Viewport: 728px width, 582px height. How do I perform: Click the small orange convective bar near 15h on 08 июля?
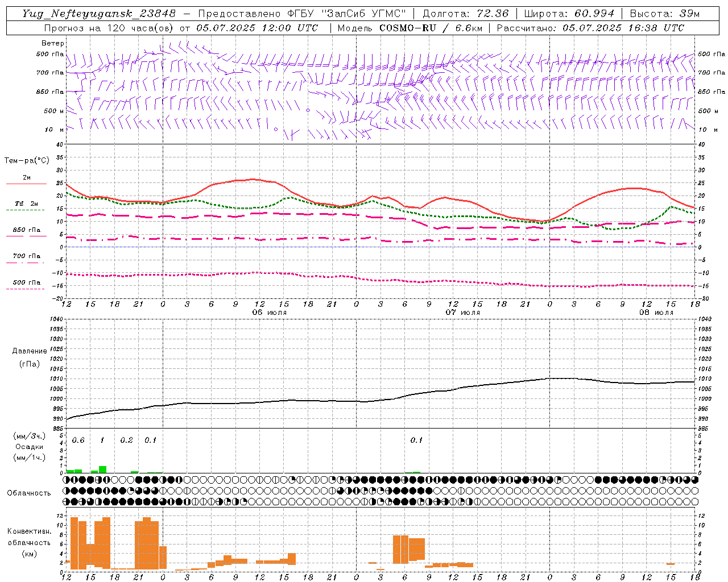pyautogui.click(x=671, y=564)
